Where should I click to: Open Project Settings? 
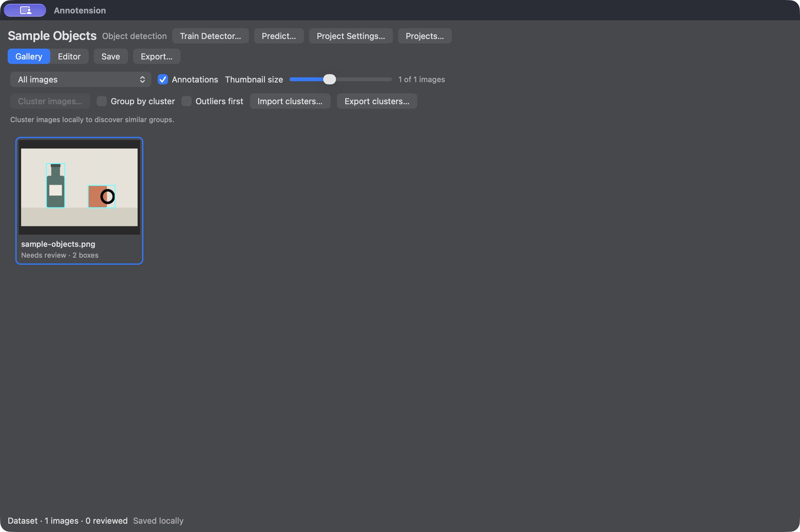pyautogui.click(x=350, y=36)
